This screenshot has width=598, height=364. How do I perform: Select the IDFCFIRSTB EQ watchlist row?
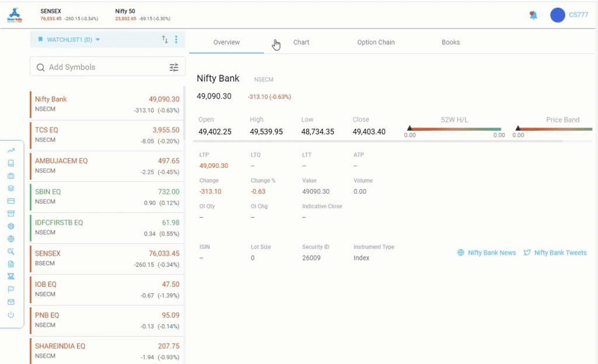point(107,228)
